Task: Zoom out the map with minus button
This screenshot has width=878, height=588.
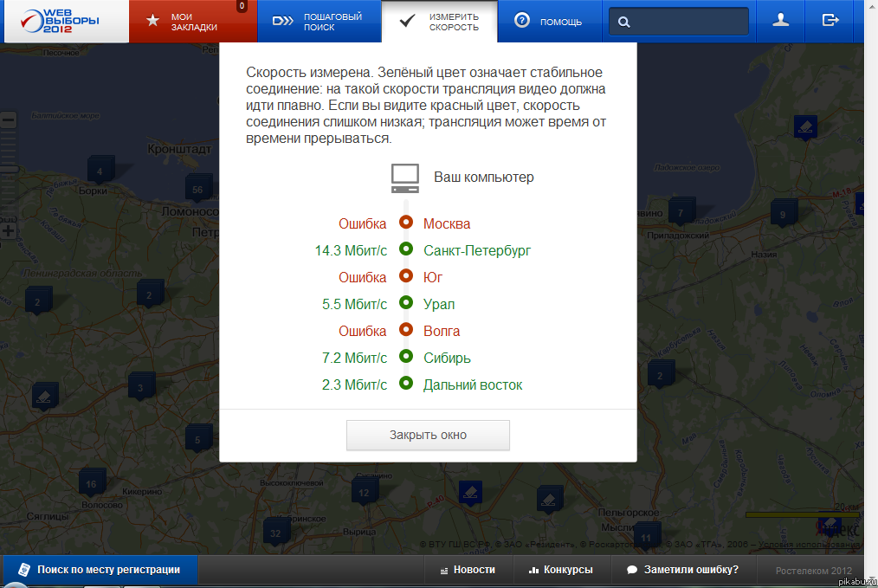Action: (9, 121)
